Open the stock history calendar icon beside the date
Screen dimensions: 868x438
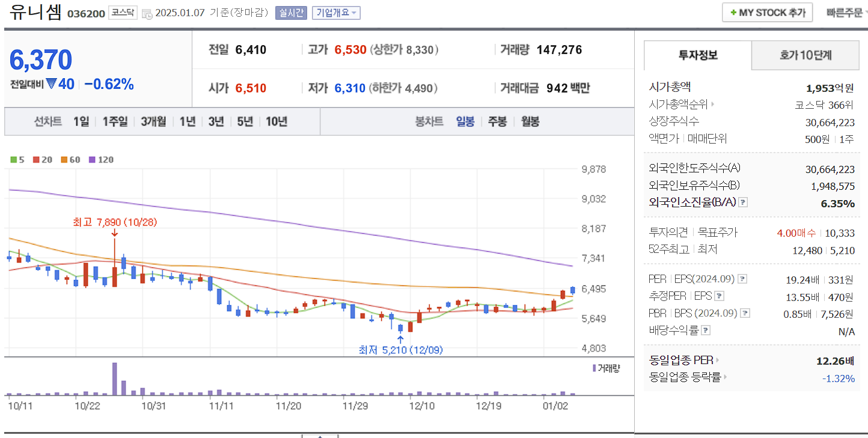tap(146, 11)
